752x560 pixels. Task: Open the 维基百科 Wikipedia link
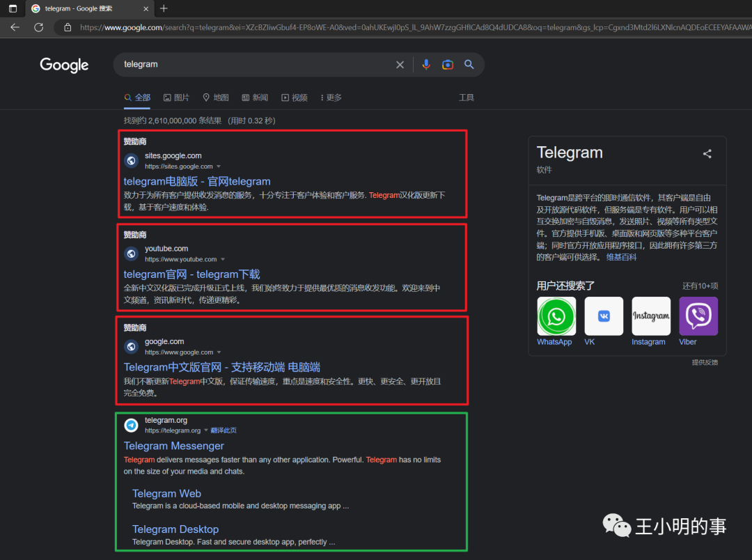tap(621, 257)
